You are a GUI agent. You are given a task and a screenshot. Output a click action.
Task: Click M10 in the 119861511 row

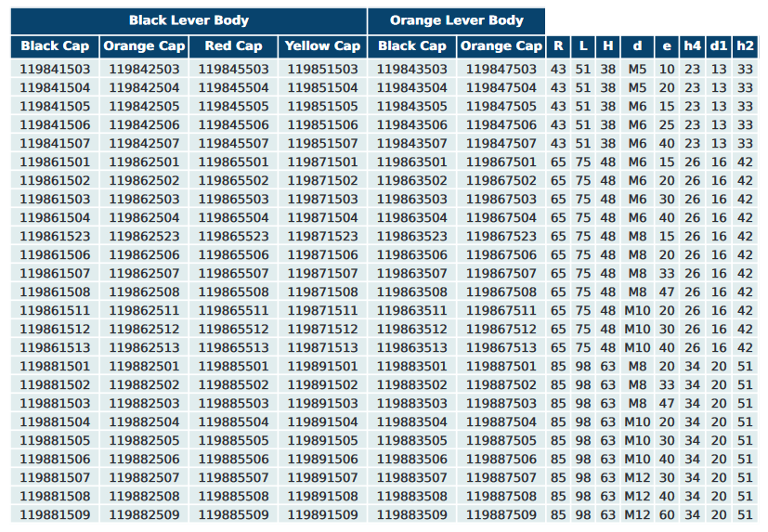[x=637, y=311]
